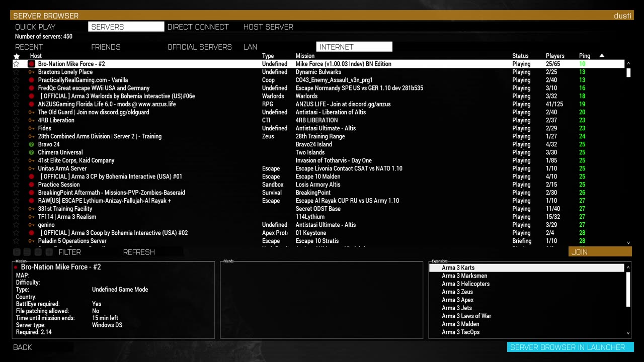
Task: Sort servers by Ping column header
Action: [585, 56]
